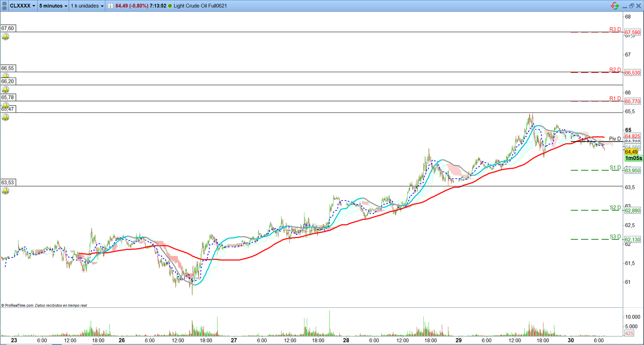644x345 pixels.
Task: Click the Light Crude Oil Full0621 title
Action: click(x=200, y=6)
